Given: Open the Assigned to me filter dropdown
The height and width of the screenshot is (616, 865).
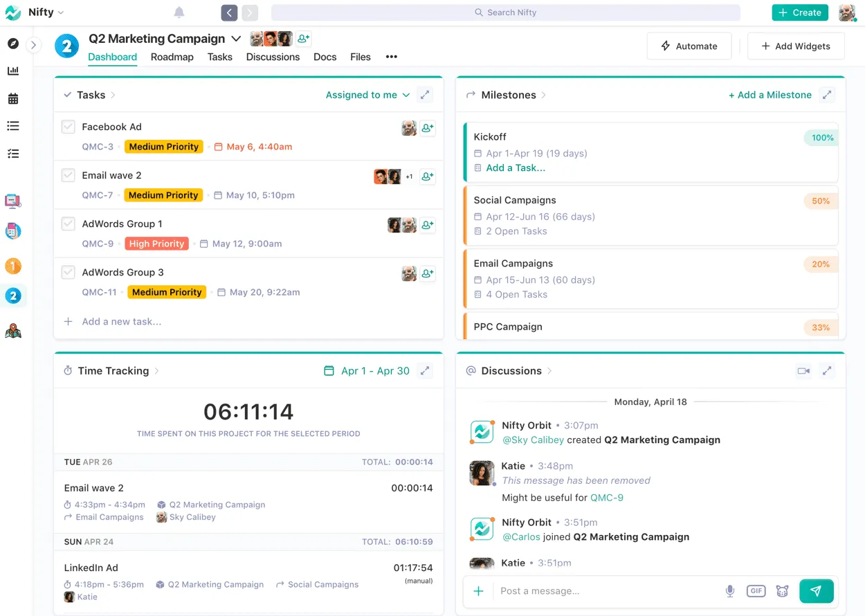Looking at the screenshot, I should point(367,95).
